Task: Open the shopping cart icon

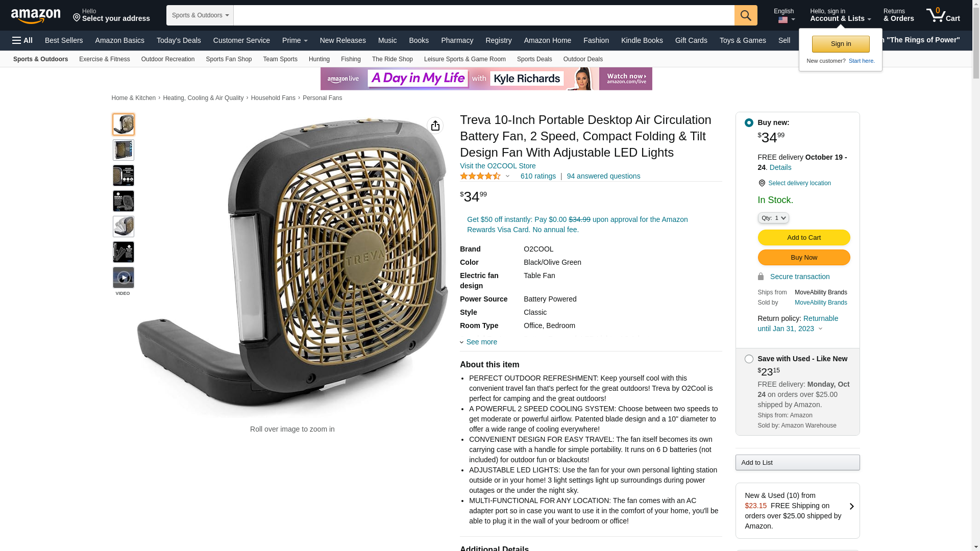Action: click(x=943, y=15)
